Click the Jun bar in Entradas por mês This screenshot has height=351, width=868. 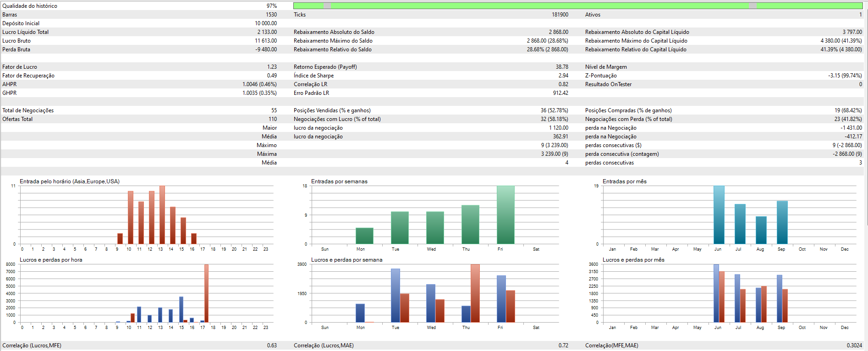pyautogui.click(x=719, y=215)
